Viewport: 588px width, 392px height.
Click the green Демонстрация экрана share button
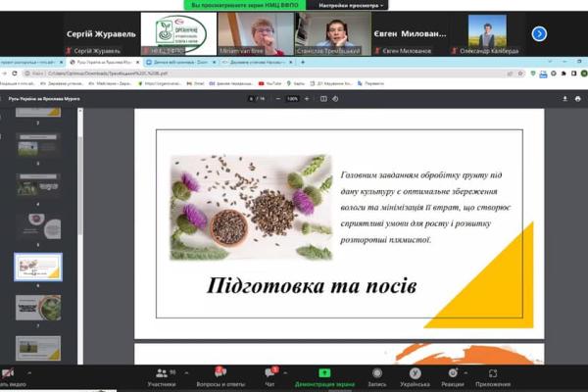click(324, 377)
